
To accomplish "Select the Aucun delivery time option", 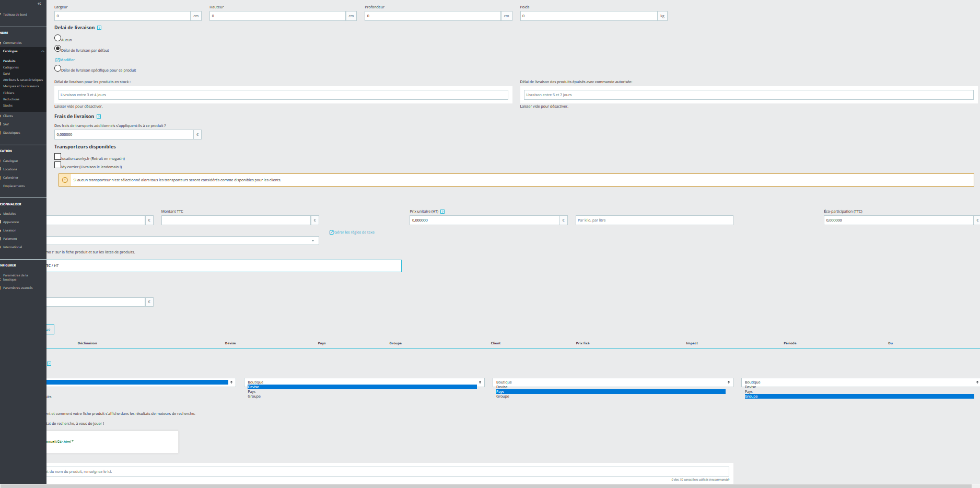I will click(58, 38).
